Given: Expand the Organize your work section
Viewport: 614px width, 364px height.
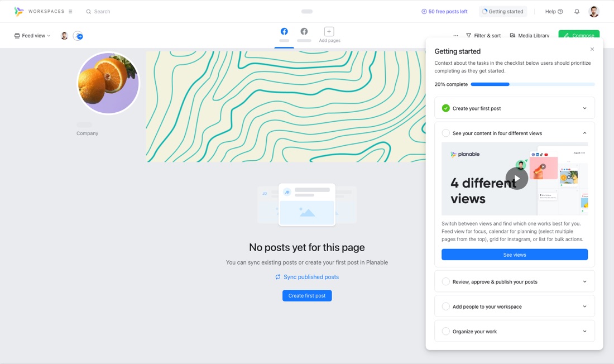Looking at the screenshot, I should pyautogui.click(x=584, y=332).
